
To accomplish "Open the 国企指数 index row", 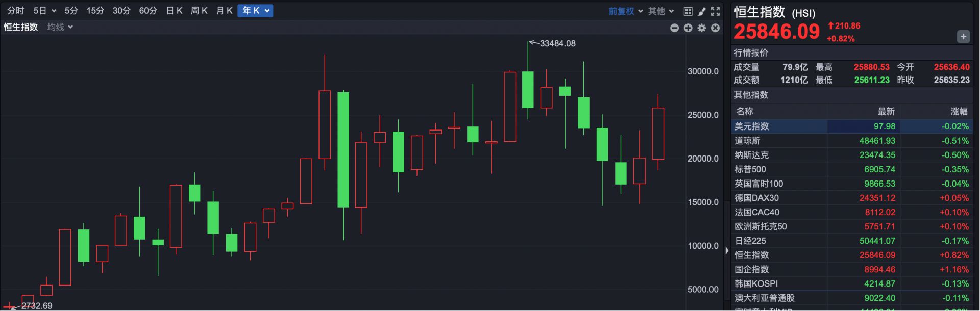I will (x=851, y=269).
